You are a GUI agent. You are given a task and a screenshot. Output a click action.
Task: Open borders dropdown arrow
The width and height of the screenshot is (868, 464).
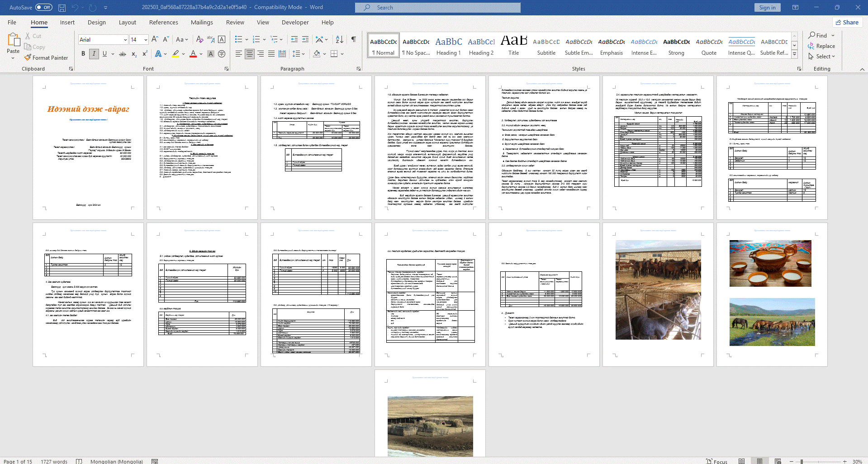tap(342, 54)
